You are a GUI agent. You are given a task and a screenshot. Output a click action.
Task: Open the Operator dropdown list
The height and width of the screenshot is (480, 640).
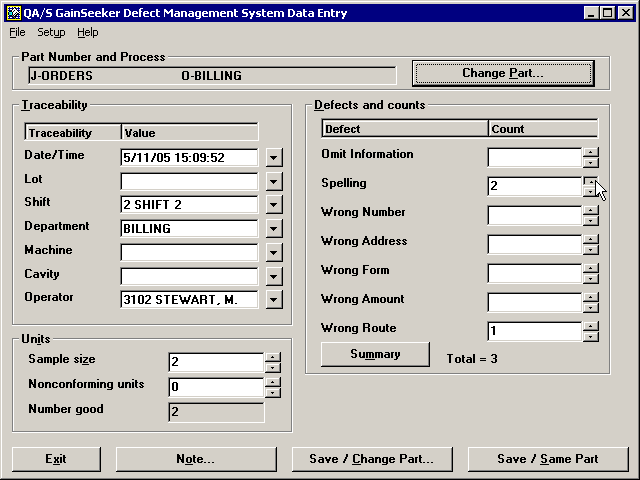pyautogui.click(x=275, y=299)
